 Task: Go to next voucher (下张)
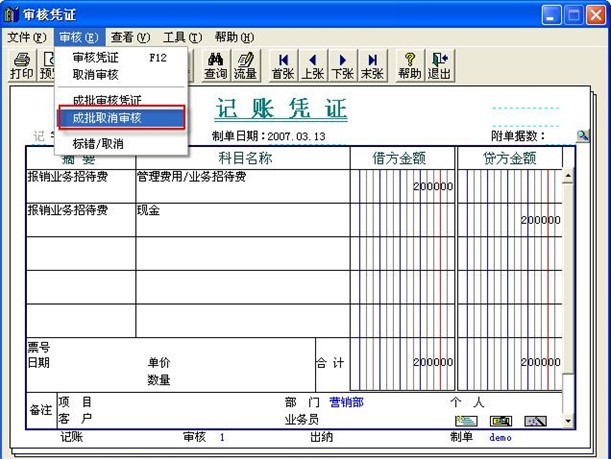(343, 65)
